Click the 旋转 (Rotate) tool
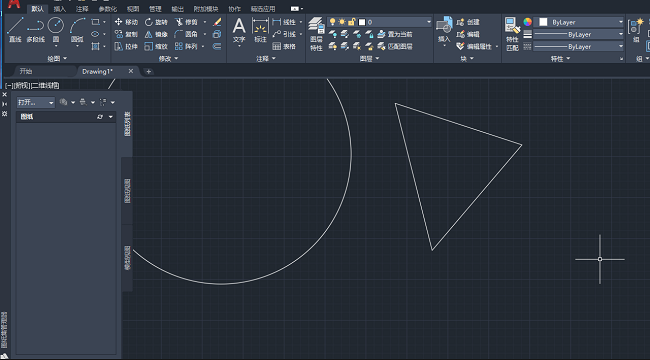 pos(156,22)
